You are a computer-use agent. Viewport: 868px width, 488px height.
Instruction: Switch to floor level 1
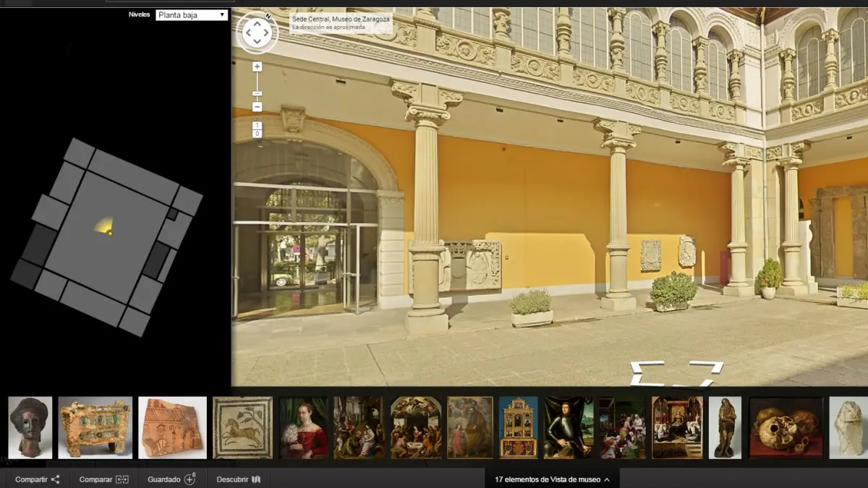point(257,126)
